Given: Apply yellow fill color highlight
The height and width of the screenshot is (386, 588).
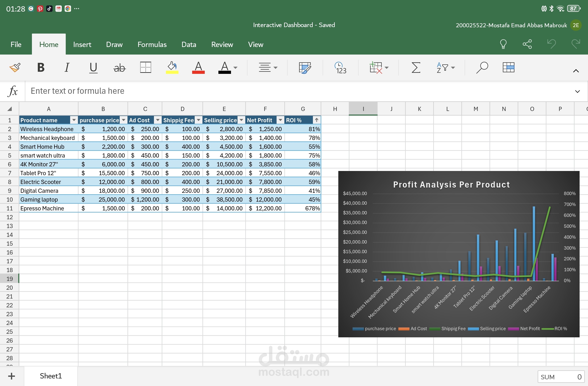Looking at the screenshot, I should tap(172, 68).
